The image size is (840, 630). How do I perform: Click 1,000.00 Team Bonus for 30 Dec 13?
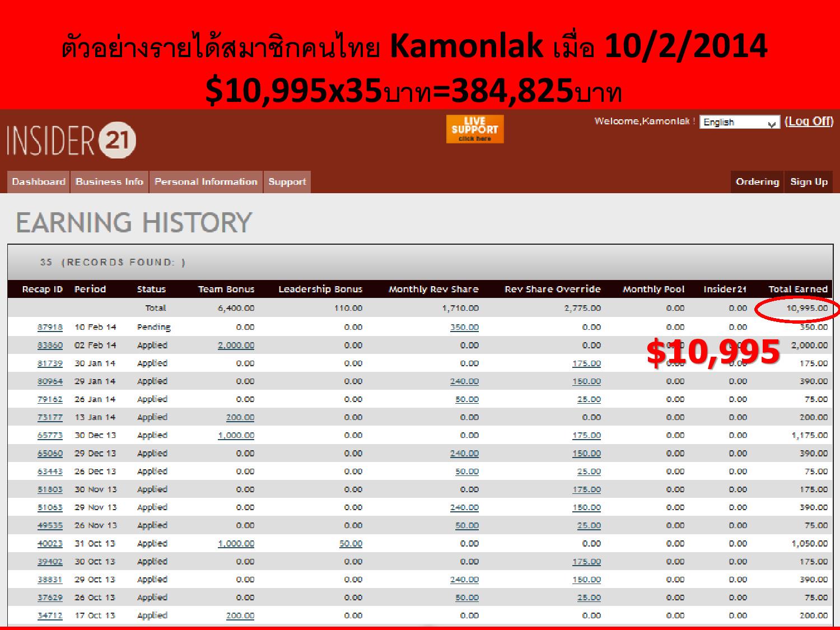tap(236, 435)
